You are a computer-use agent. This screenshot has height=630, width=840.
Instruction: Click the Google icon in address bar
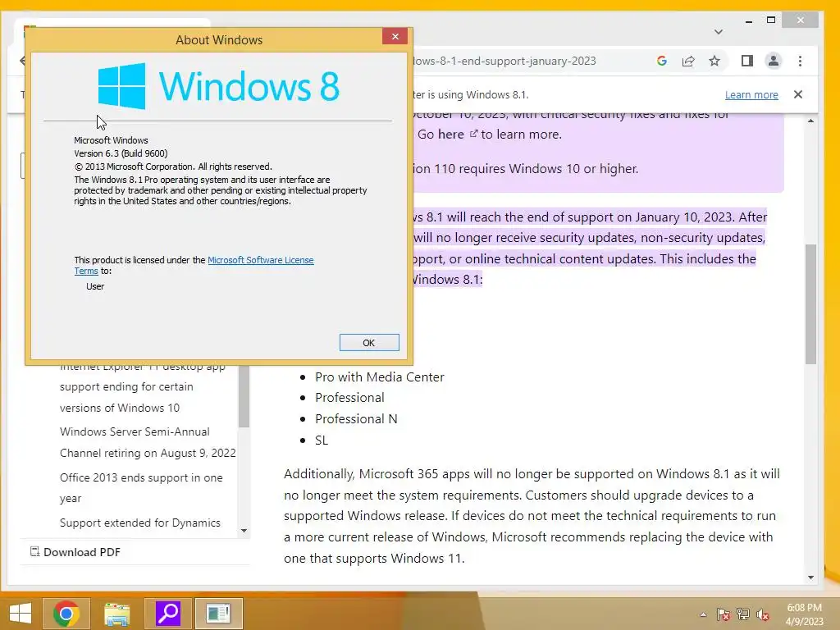[x=662, y=61]
